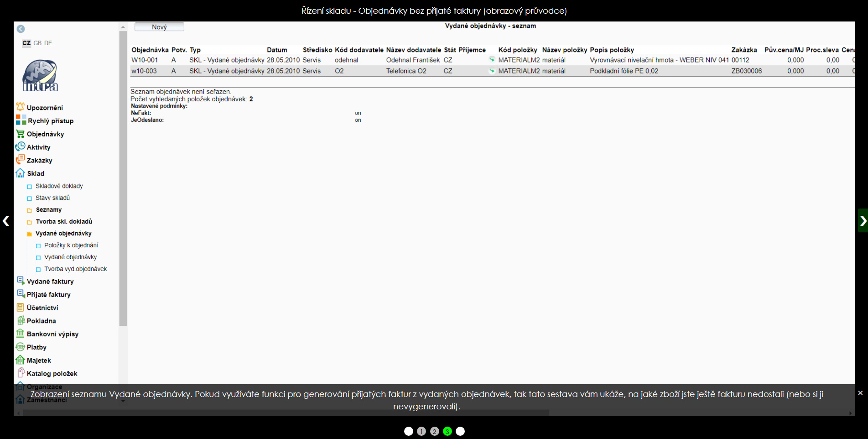Click the Katalog položek tag icon

(21, 373)
